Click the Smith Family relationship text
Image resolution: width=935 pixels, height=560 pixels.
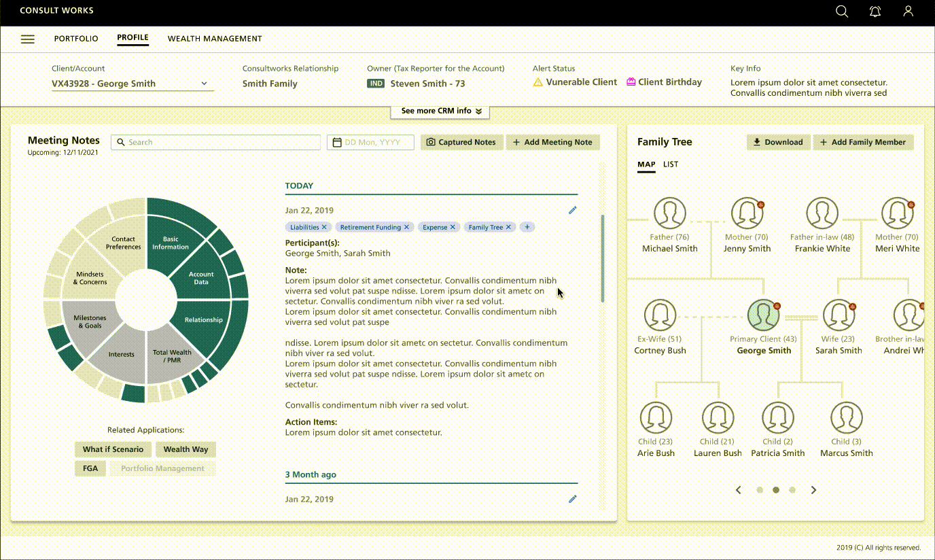[x=270, y=84]
